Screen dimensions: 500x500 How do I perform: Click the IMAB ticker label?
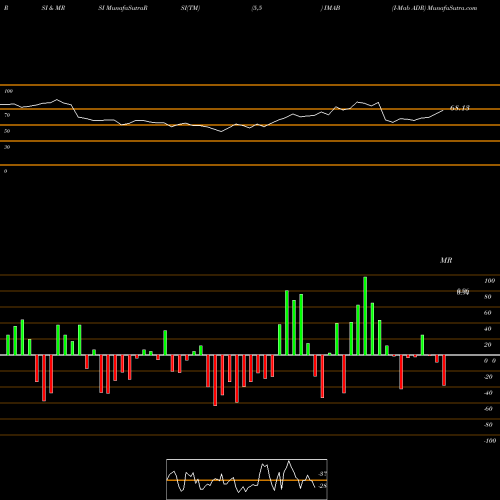tap(332, 8)
